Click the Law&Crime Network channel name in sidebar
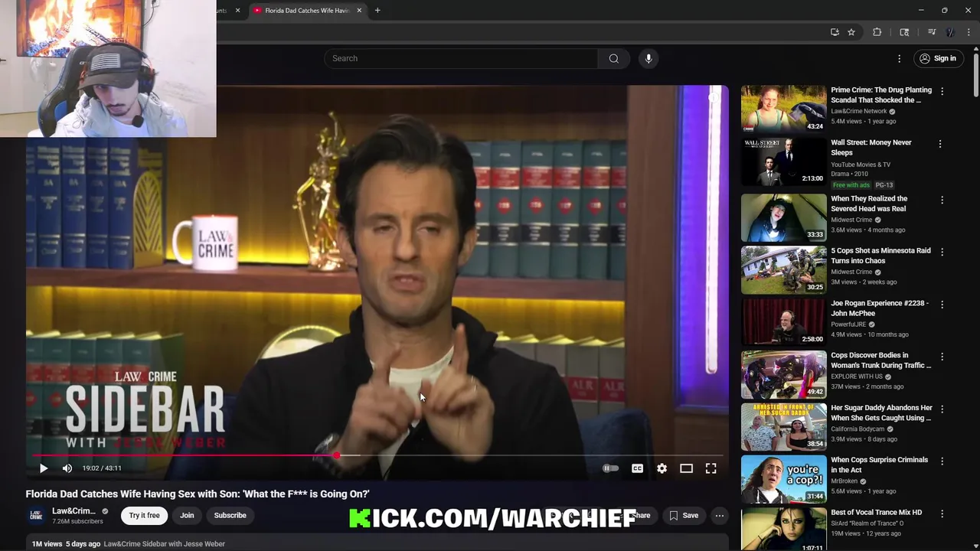This screenshot has width=980, height=551. click(x=858, y=112)
